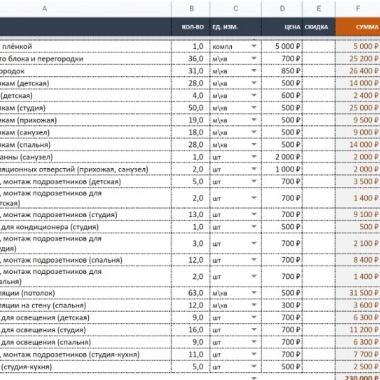Click description cell для кондиционера (студия)
This screenshot has width=380, height=380.
(86, 227)
